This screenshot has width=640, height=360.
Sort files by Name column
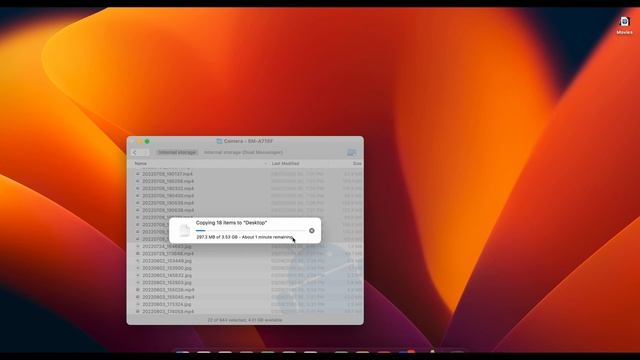click(140, 163)
